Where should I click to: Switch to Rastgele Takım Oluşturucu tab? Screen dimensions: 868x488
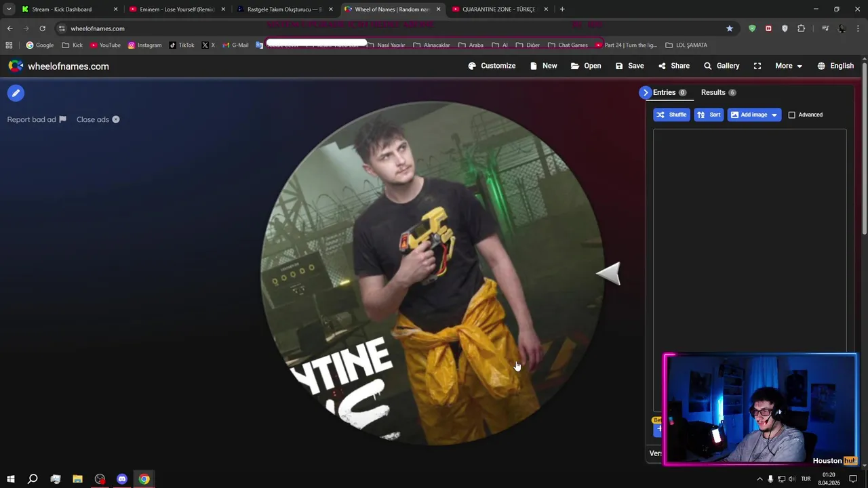285,9
